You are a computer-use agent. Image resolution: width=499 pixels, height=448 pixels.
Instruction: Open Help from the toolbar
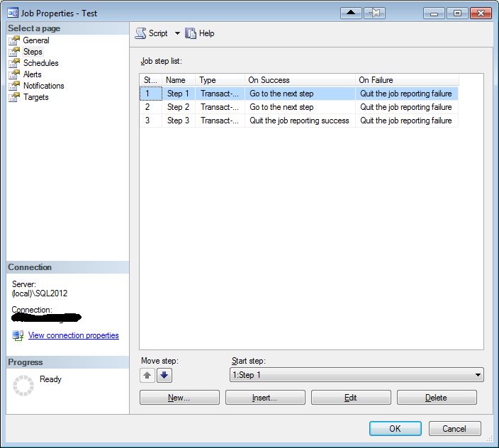(x=200, y=33)
